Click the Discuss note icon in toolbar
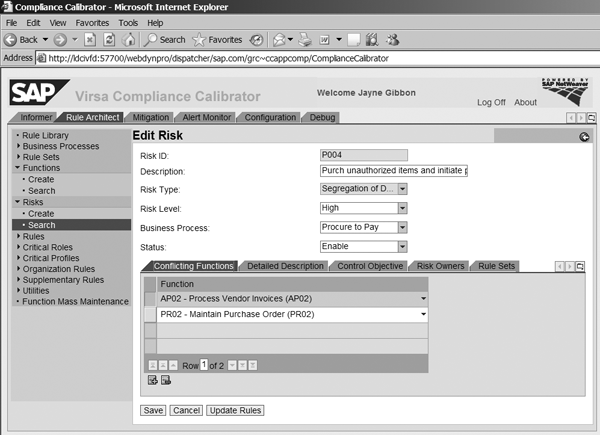This screenshot has width=600, height=435. [353, 39]
